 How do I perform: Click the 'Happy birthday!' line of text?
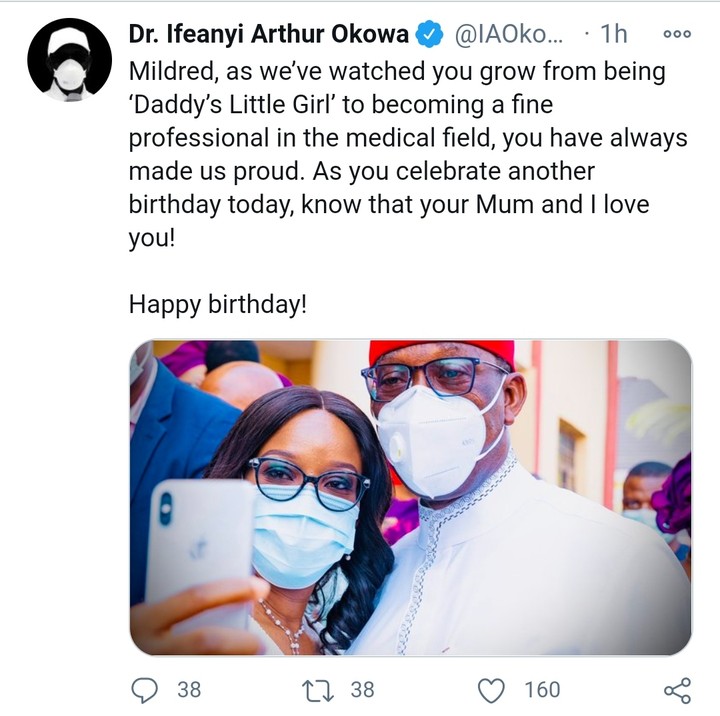click(x=217, y=305)
